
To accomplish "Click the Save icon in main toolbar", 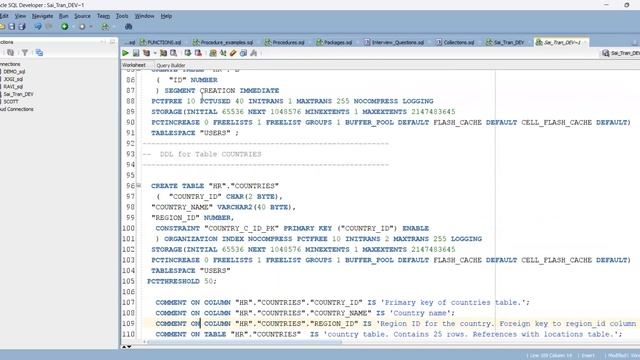I will [x=12, y=27].
